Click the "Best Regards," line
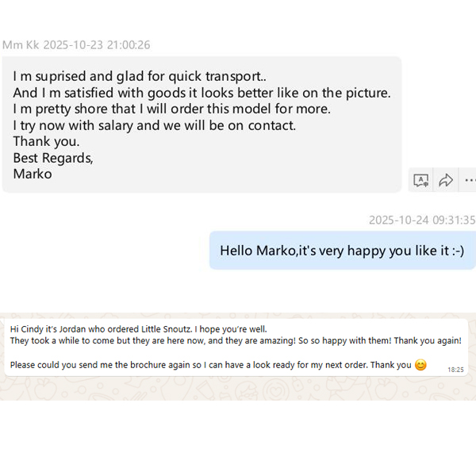The image size is (476, 476). pos(53,158)
